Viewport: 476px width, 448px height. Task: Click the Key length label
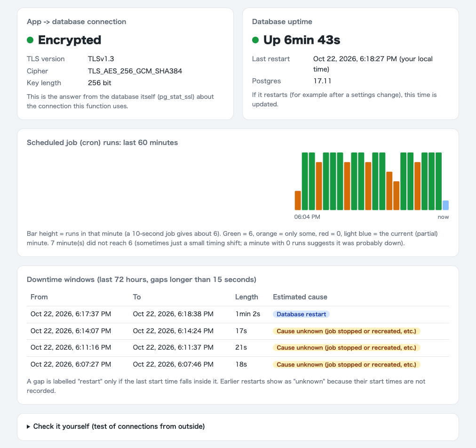pos(44,83)
